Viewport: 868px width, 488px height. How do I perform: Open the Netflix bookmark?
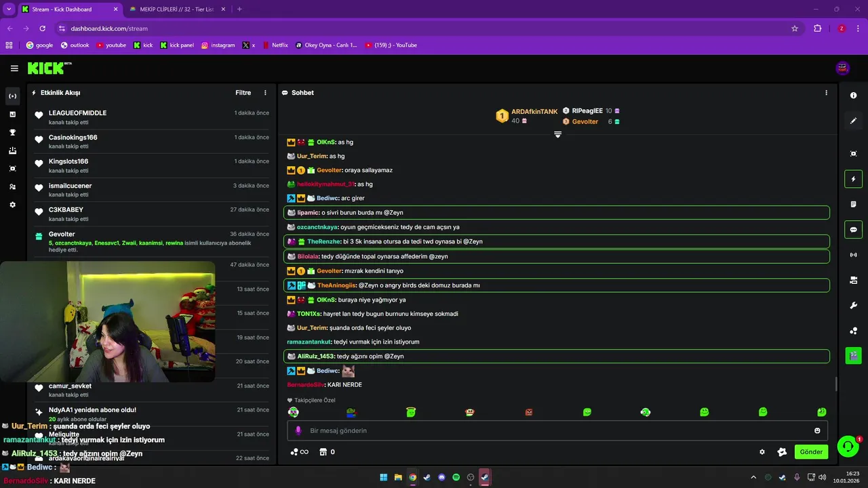pos(275,45)
